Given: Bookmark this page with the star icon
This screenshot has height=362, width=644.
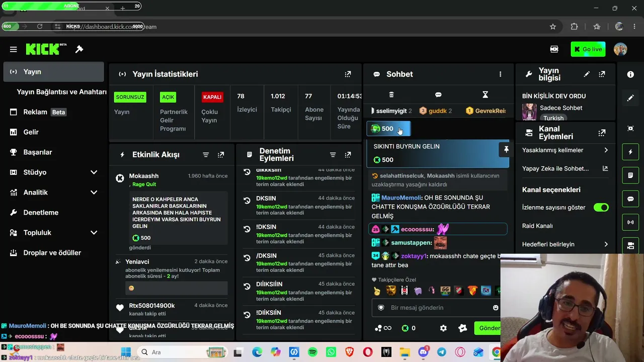Looking at the screenshot, I should (x=553, y=27).
